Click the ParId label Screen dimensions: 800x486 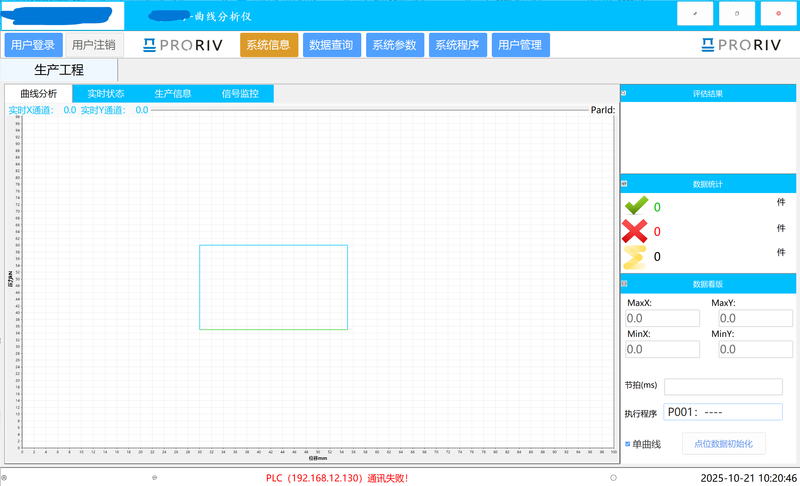pyautogui.click(x=603, y=110)
